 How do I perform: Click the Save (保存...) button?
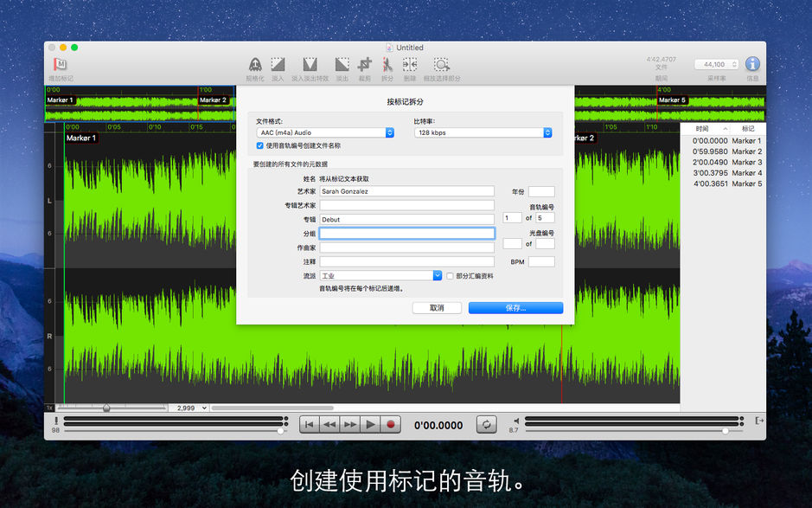coord(515,307)
